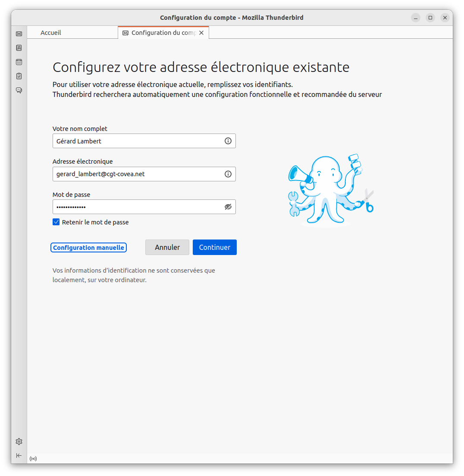
Task: Uncheck 'Retenir le mot de passe'
Action: point(56,222)
